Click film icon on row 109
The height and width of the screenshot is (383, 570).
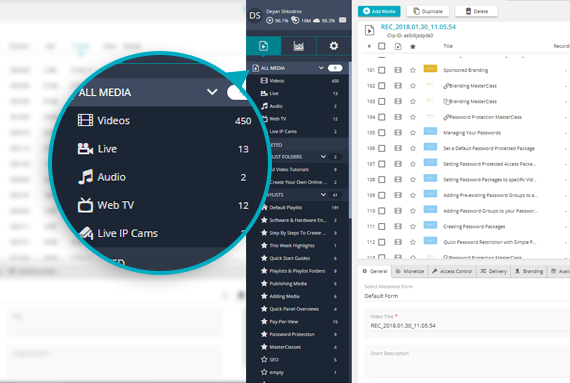[x=398, y=195]
